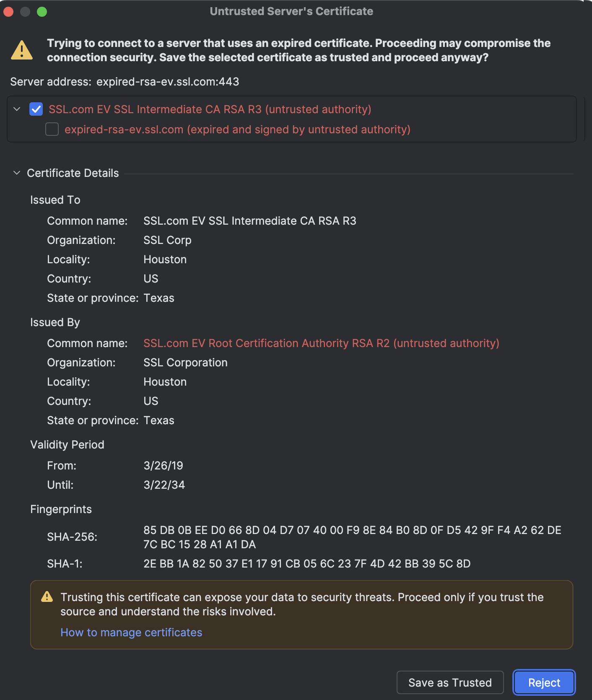Click the SHA-256 fingerprint value
592x700 pixels.
click(352, 537)
